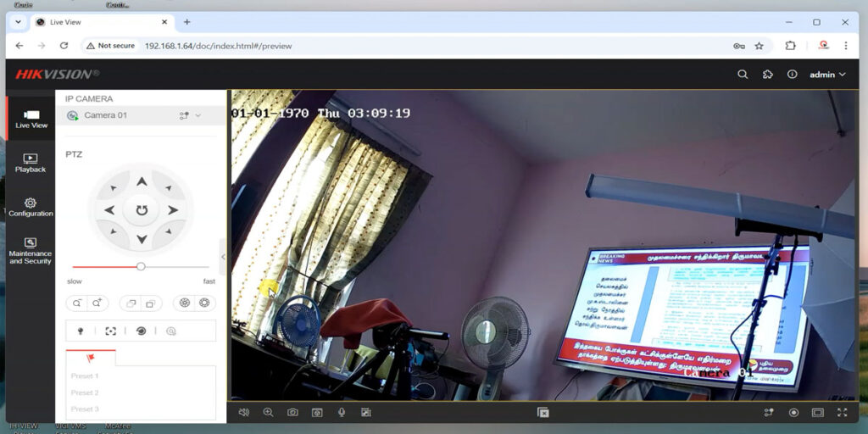Pan camera right with PTZ arrow

(172, 210)
